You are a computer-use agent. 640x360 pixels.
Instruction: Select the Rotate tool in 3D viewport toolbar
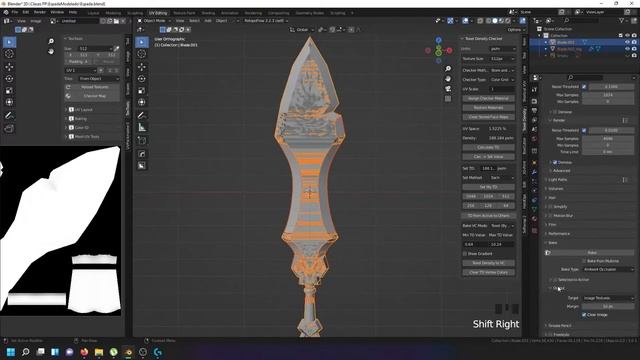coord(142,78)
